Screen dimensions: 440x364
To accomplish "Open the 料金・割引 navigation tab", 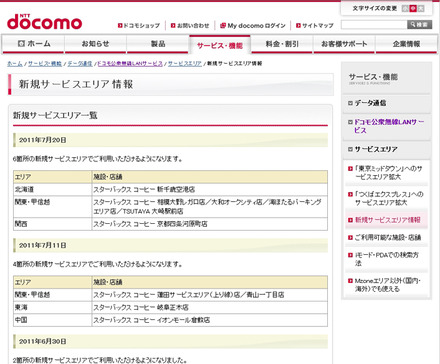I will click(282, 44).
